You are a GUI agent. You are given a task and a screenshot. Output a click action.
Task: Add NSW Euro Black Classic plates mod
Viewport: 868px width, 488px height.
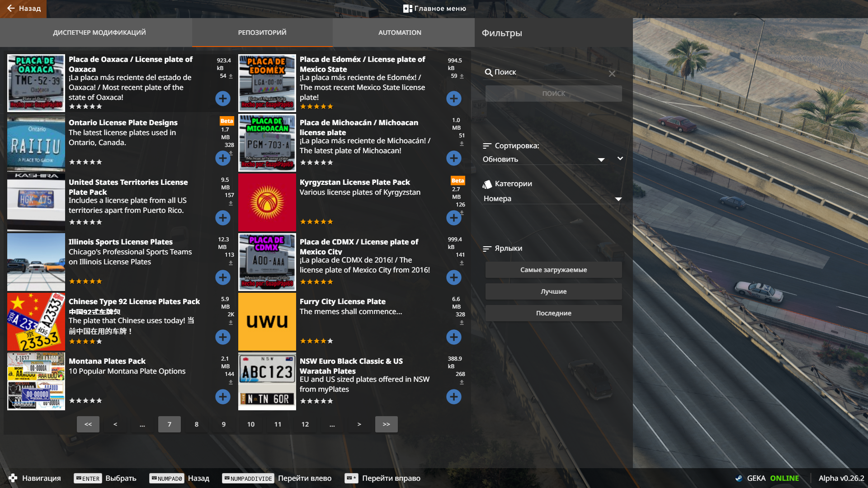click(x=453, y=397)
